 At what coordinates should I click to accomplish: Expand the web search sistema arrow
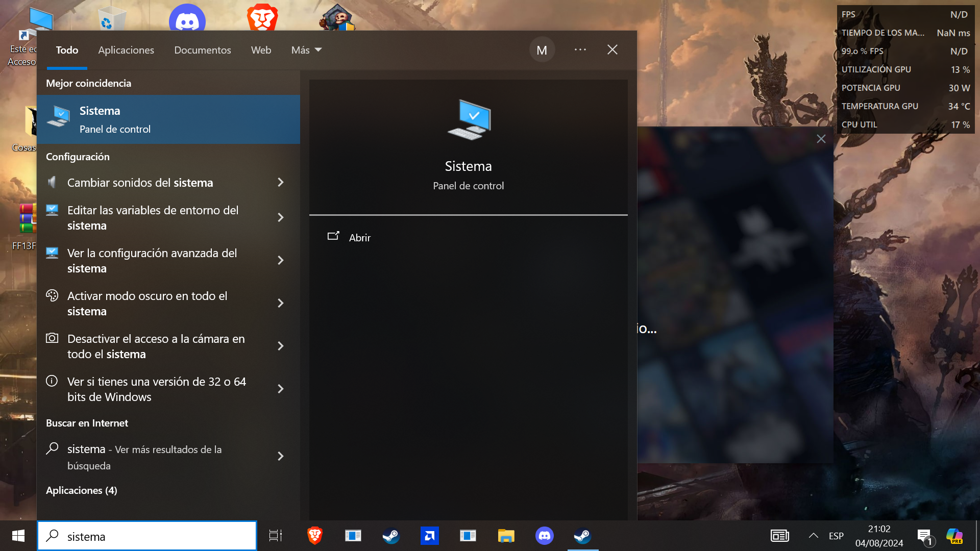(x=280, y=457)
